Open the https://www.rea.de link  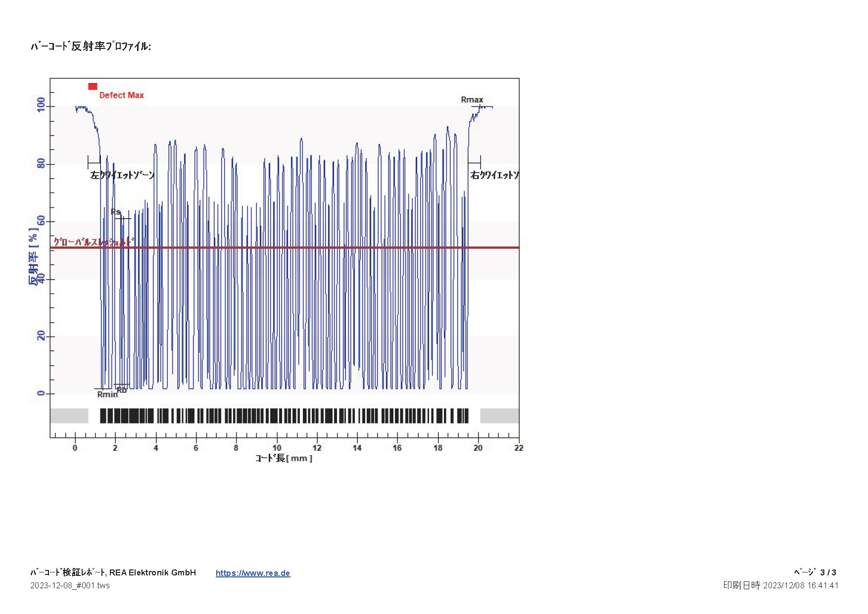tap(253, 573)
